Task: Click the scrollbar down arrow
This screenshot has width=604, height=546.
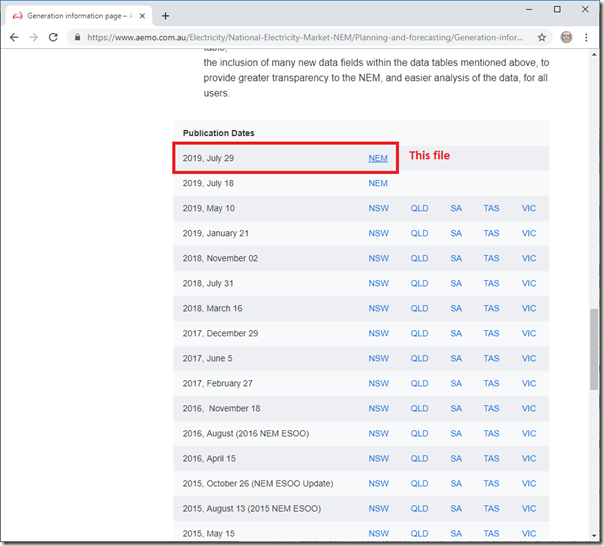Action: click(594, 536)
